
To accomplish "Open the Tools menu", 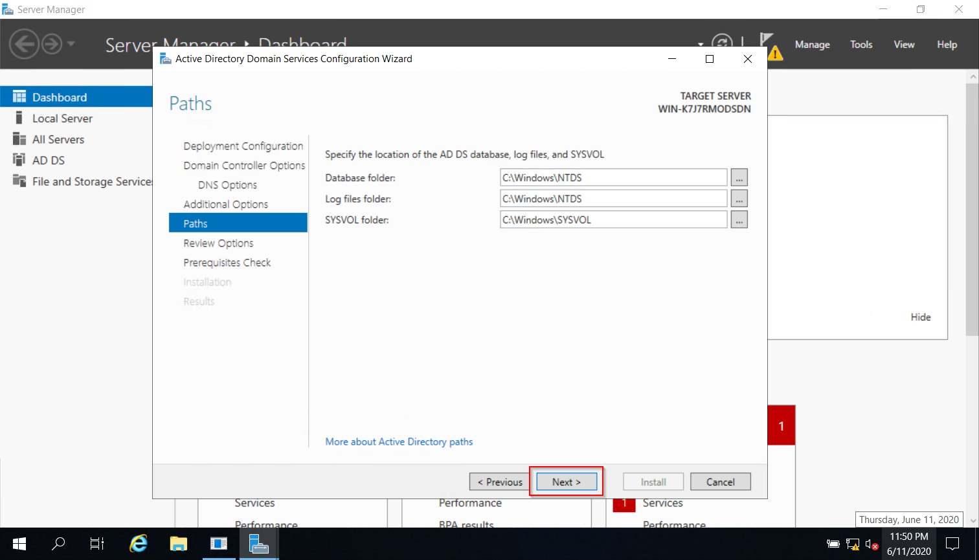I will tap(861, 44).
